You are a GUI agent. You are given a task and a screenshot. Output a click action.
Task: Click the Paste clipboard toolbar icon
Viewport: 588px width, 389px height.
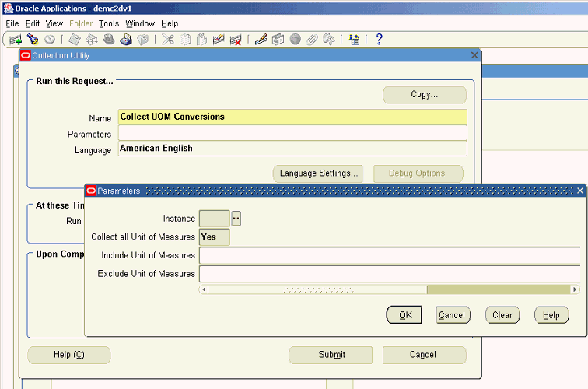201,40
